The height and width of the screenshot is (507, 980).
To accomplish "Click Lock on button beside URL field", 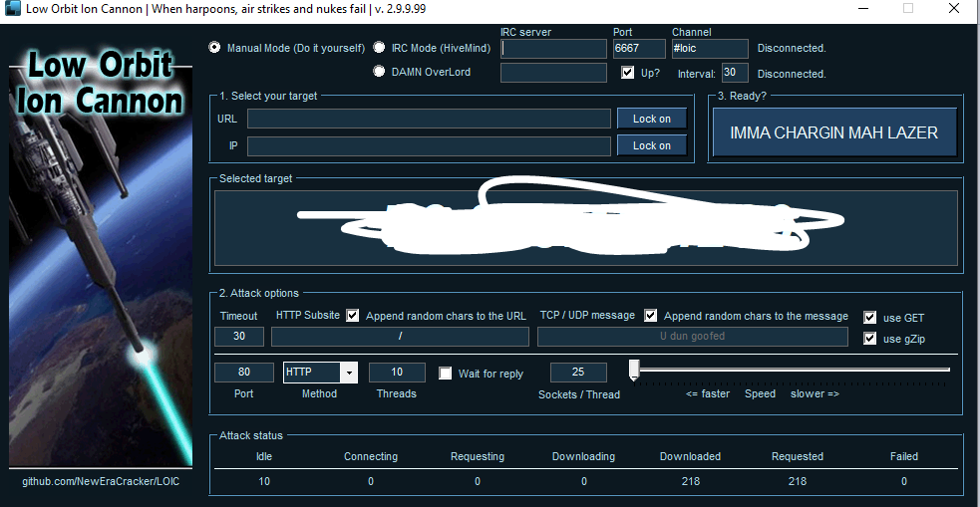I will click(x=652, y=119).
